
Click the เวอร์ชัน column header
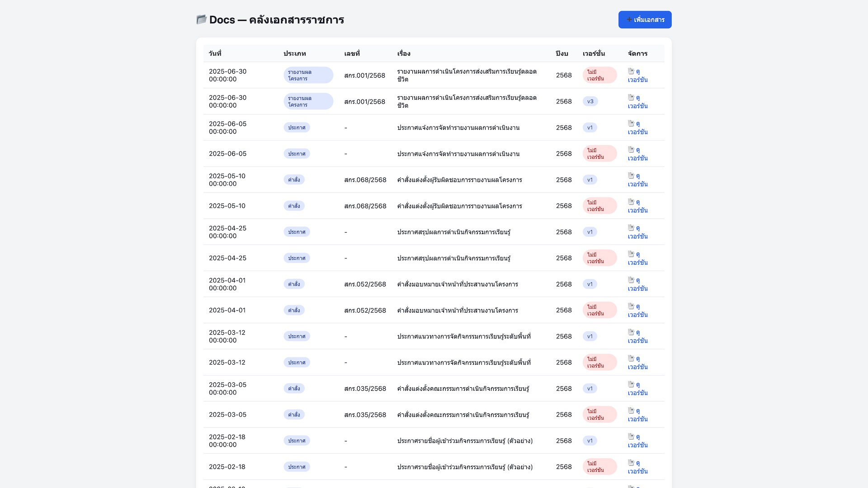594,53
